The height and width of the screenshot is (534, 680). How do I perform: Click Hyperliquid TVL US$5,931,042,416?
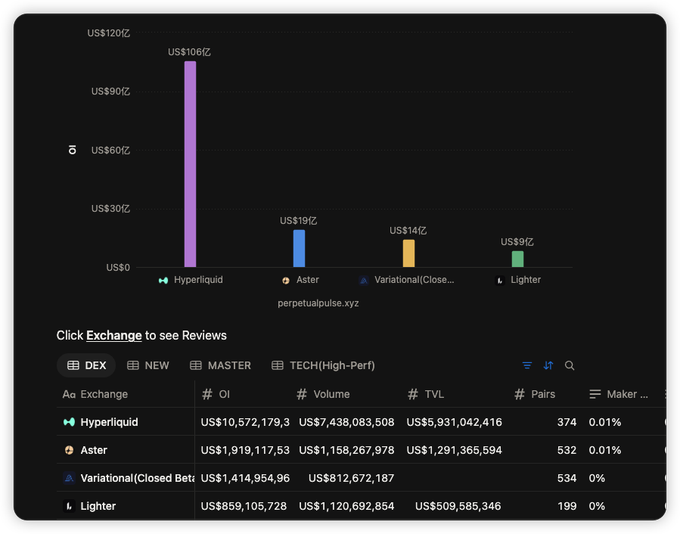point(454,422)
